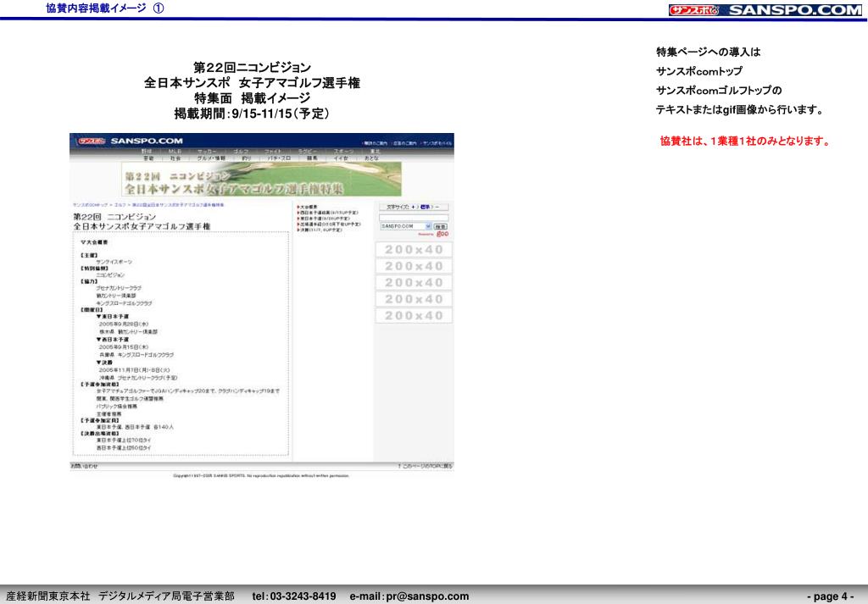
Task: Click the 産経新聞東京本社 footer text
Action: pyautogui.click(x=48, y=596)
